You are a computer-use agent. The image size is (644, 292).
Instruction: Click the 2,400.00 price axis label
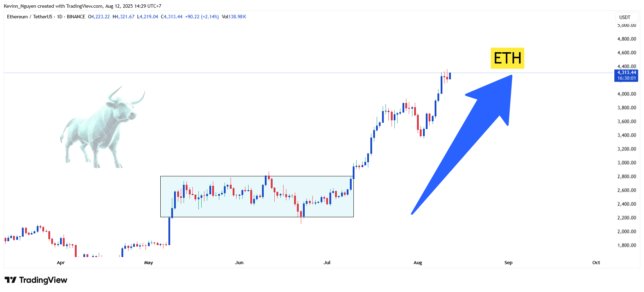tap(627, 204)
